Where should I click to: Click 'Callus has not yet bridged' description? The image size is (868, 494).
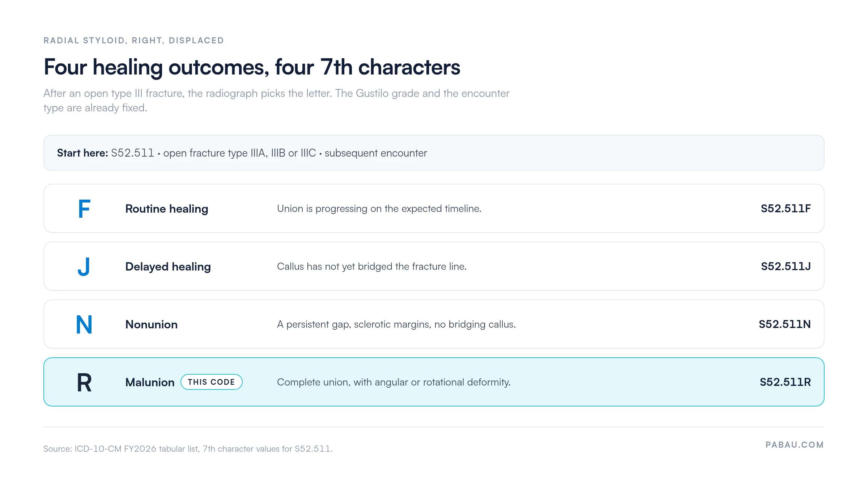click(x=372, y=267)
